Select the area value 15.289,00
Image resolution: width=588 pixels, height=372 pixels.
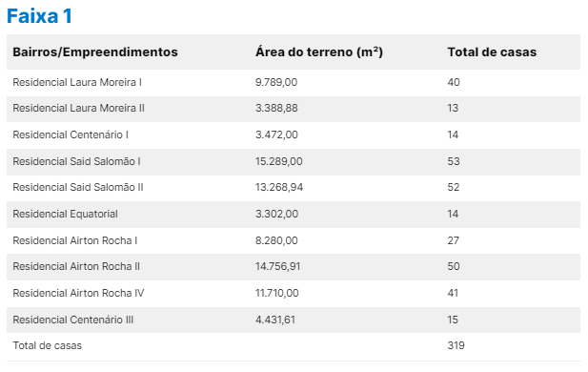[279, 161]
